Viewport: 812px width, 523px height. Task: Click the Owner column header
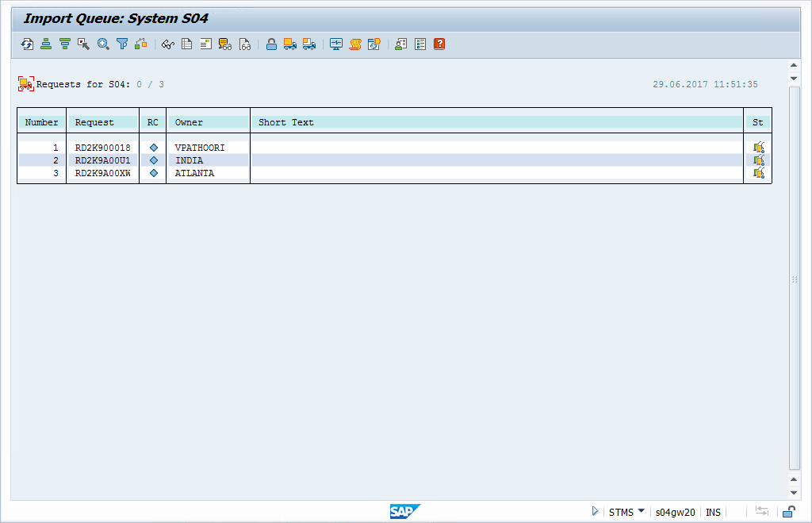189,122
